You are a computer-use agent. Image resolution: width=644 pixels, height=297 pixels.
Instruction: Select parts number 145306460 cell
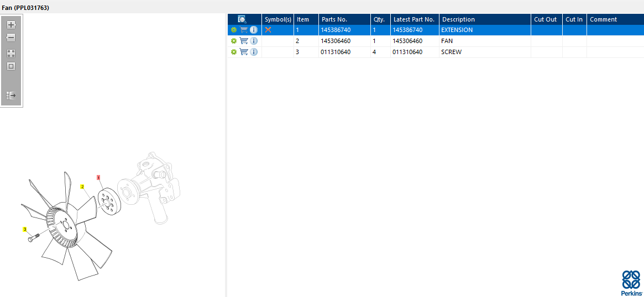click(x=344, y=41)
